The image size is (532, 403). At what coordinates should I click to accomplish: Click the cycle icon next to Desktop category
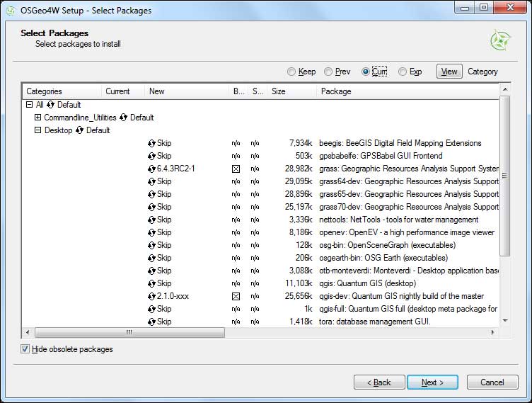(81, 130)
